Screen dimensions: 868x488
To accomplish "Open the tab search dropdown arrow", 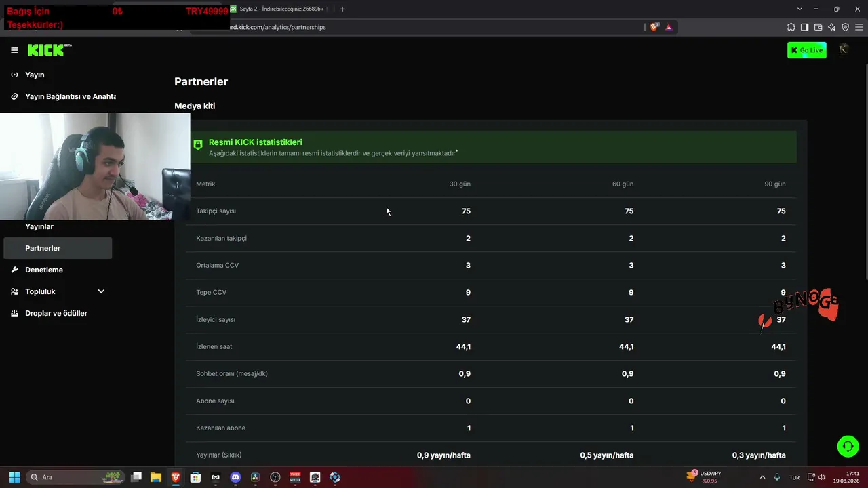I will tap(800, 9).
